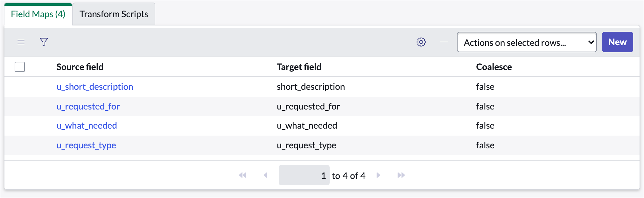Click the page number input field
The width and height of the screenshot is (644, 198).
click(x=304, y=175)
